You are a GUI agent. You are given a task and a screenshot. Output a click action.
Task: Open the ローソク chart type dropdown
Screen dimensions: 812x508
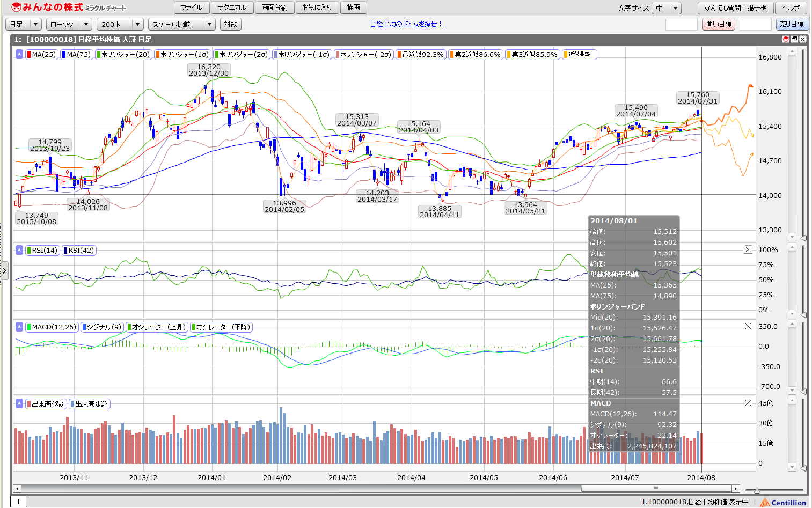click(69, 24)
